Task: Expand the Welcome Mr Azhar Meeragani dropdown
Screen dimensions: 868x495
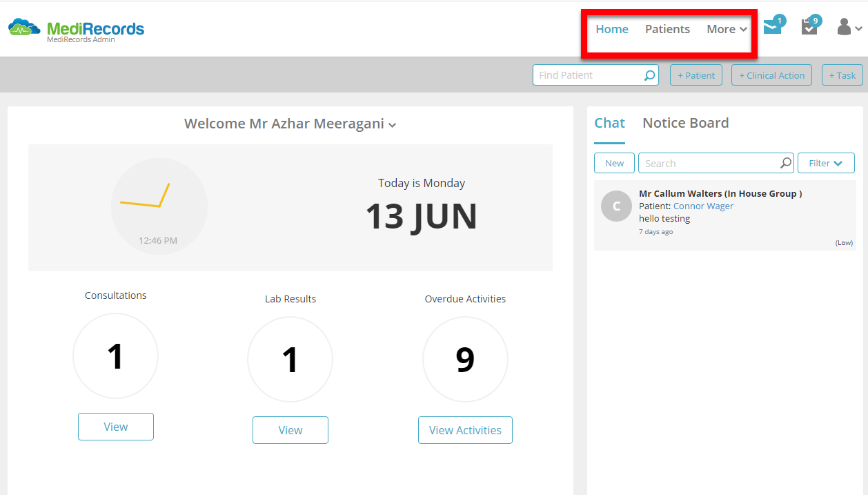Action: [290, 124]
